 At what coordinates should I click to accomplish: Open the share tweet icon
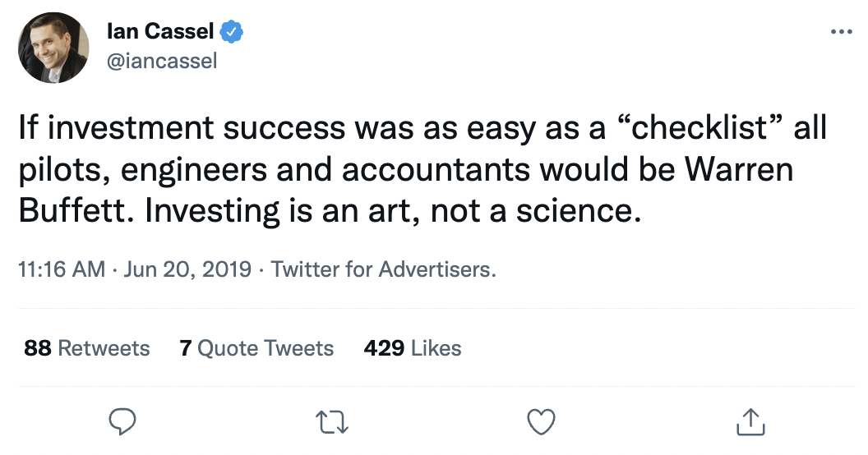750,421
